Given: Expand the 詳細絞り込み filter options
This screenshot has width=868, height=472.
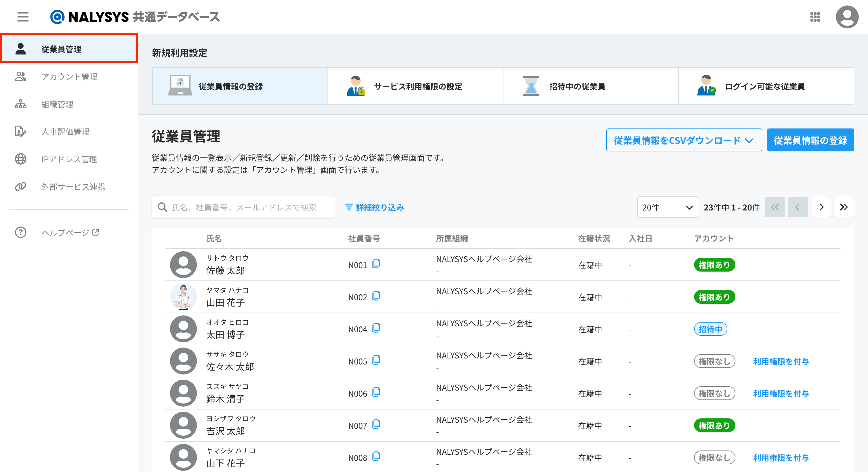Looking at the screenshot, I should [374, 207].
